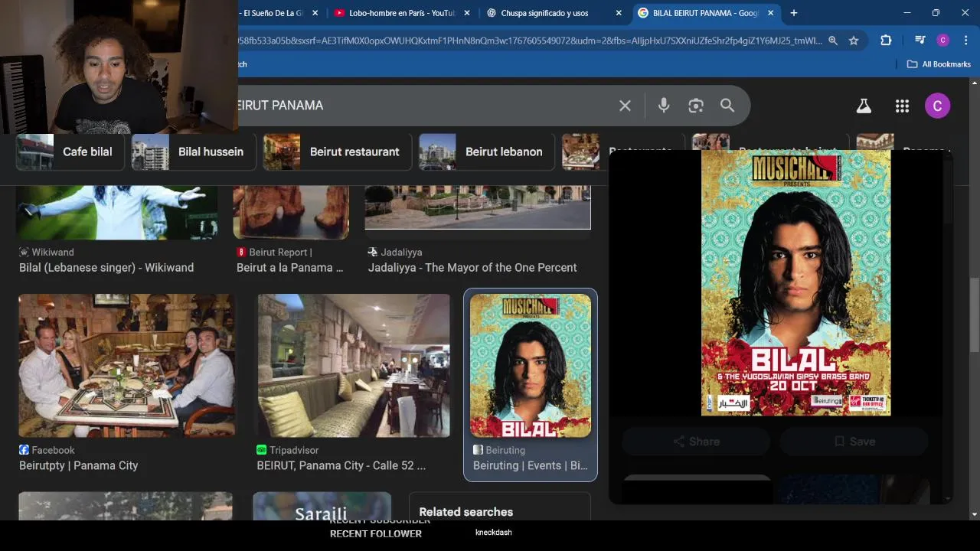Close the BILAL BEIRUT PANAMA tab
Screen dimensions: 980x551
(771, 13)
